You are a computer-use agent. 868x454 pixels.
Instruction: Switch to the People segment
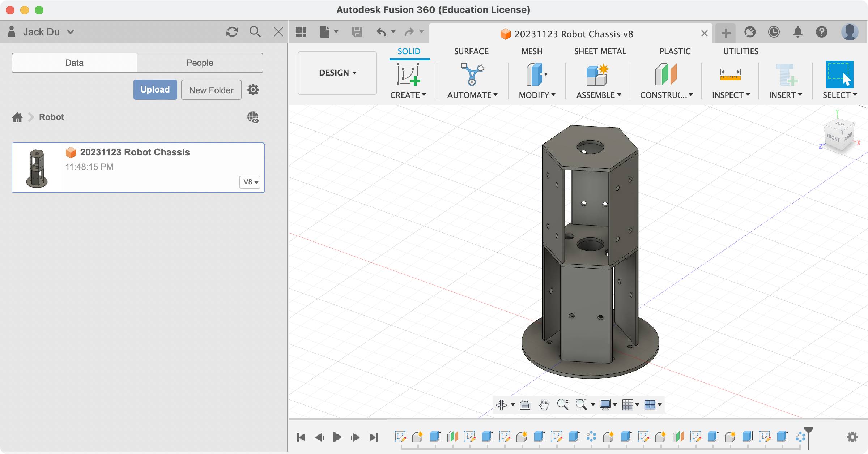click(200, 63)
